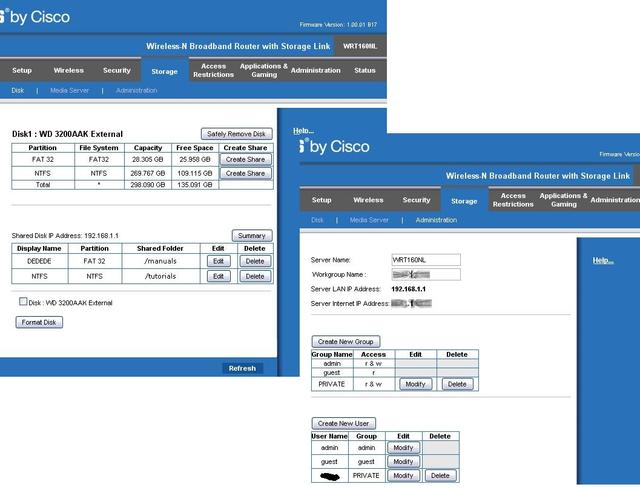Click the Media Server sub-tab in the left window

[69, 90]
